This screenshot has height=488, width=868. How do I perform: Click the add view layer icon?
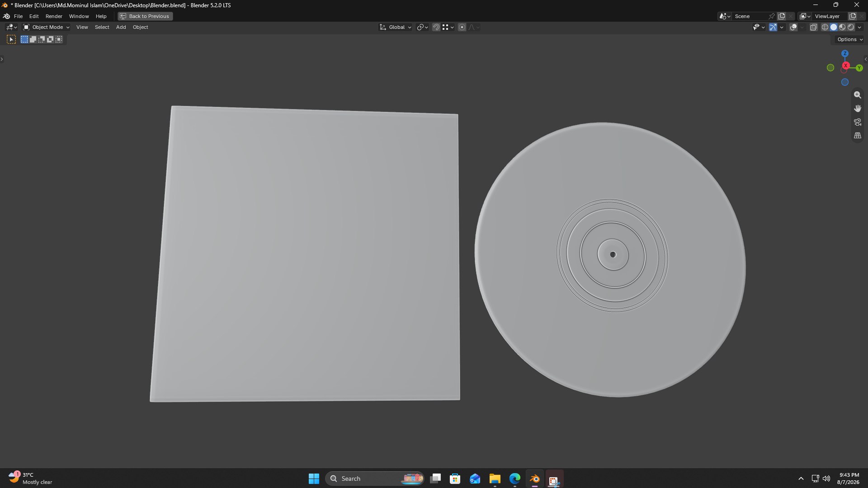tap(853, 16)
